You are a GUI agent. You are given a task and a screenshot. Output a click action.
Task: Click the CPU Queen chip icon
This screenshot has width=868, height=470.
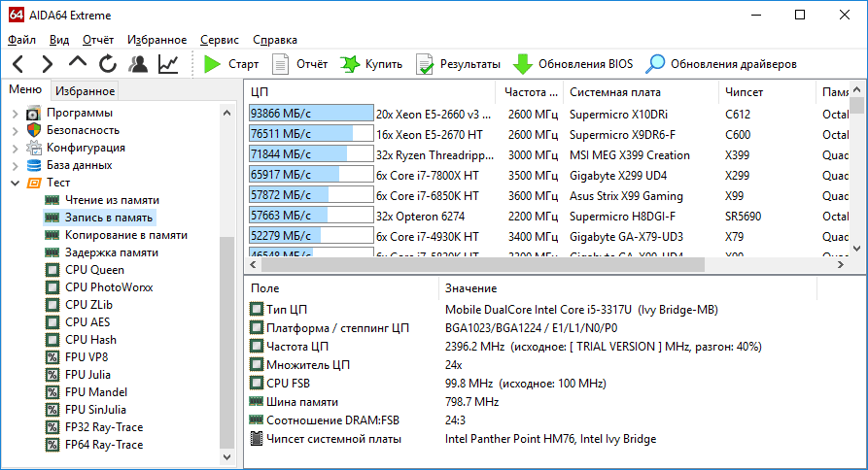[x=52, y=270]
